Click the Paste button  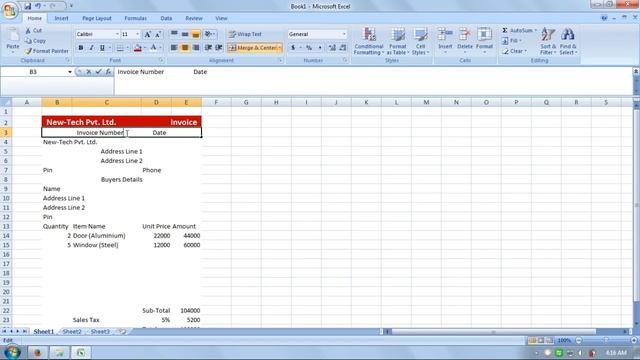pos(13,41)
